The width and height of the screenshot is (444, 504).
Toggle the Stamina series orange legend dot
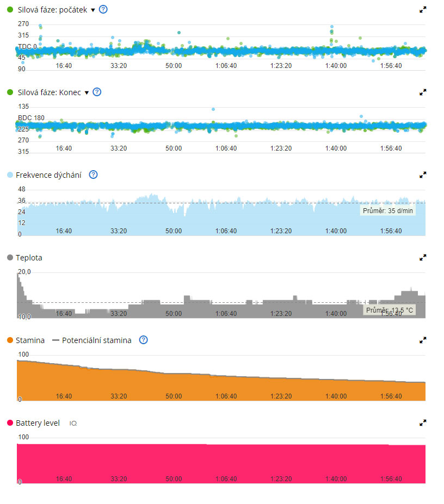point(10,340)
